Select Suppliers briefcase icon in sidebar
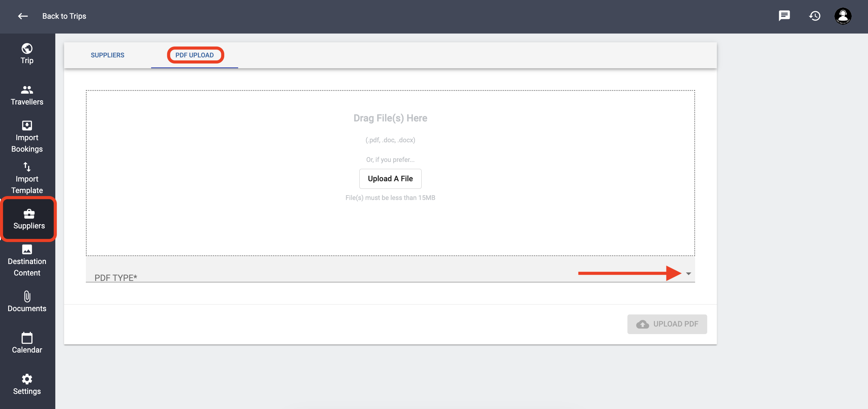The image size is (868, 409). tap(29, 214)
